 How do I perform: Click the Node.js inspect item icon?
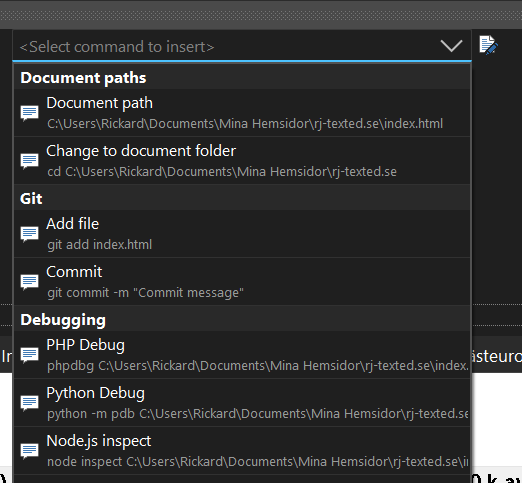(29, 451)
